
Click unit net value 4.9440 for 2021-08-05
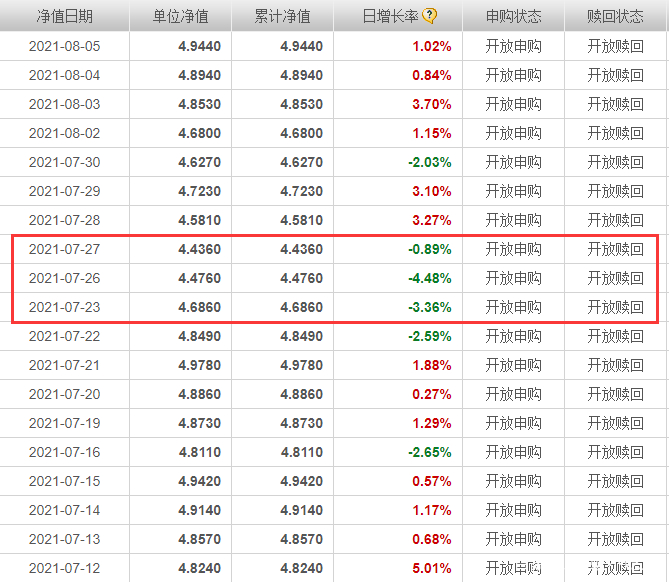click(200, 46)
